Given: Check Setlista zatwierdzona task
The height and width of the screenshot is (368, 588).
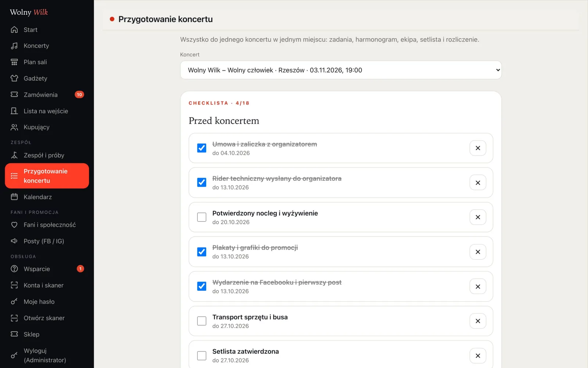Looking at the screenshot, I should pos(202,355).
